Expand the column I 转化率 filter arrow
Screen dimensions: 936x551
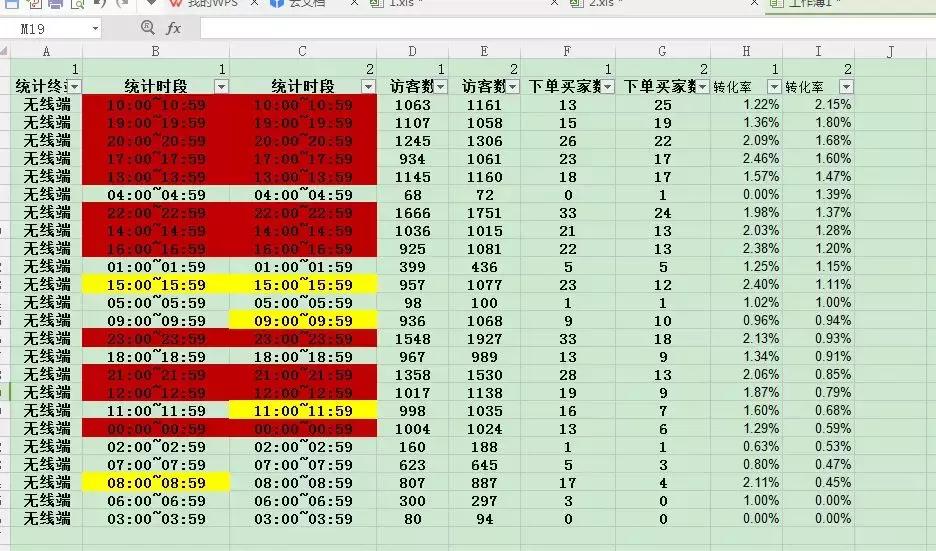pos(846,87)
